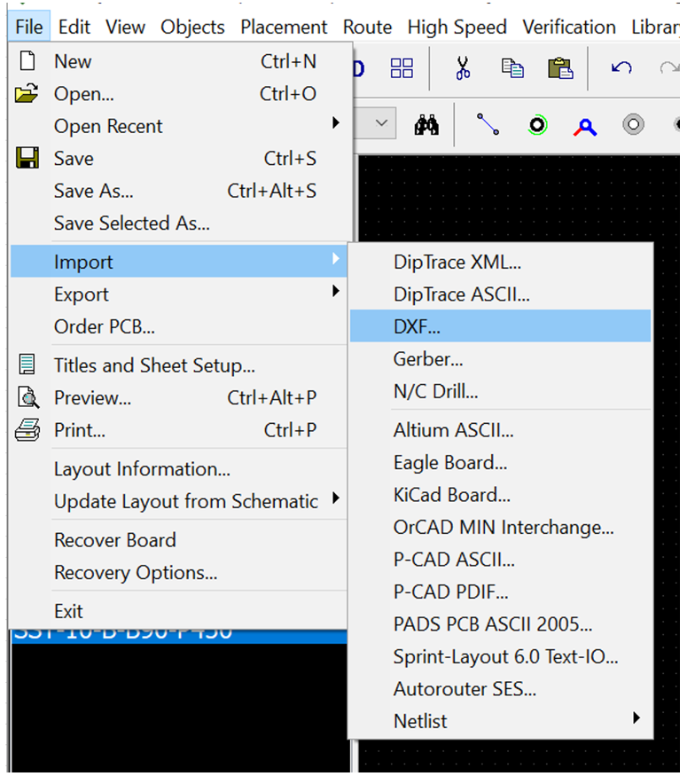The image size is (695, 784).
Task: Choose Exit from the File menu
Action: point(179,611)
